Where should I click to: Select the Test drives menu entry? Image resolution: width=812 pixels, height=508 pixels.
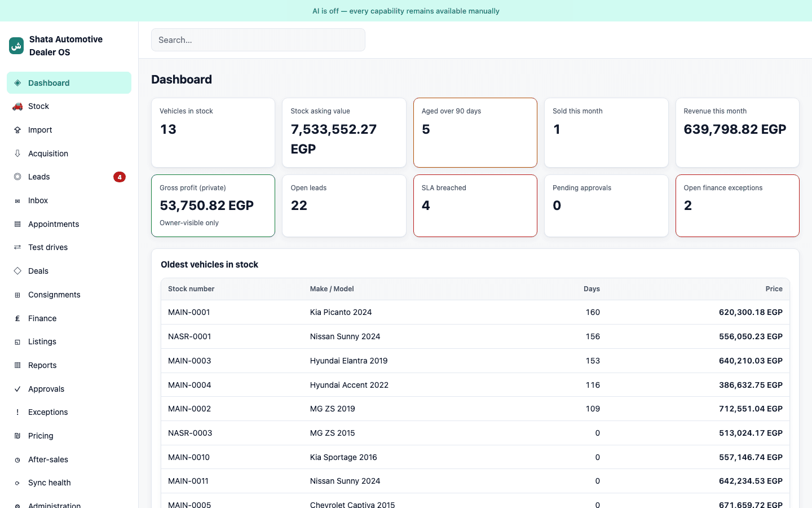pyautogui.click(x=69, y=247)
